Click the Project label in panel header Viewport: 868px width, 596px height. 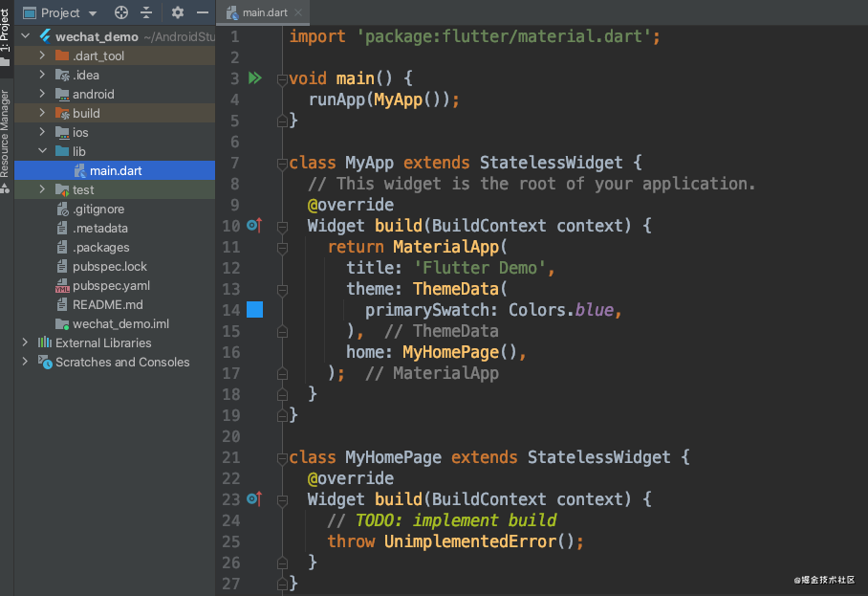pyautogui.click(x=60, y=12)
